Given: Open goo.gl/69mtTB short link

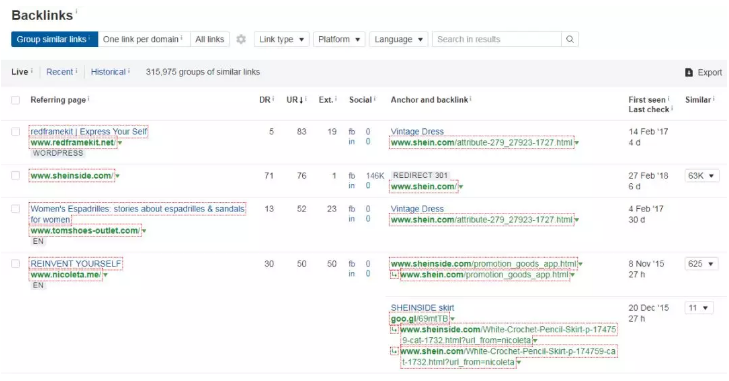Looking at the screenshot, I should pyautogui.click(x=419, y=319).
